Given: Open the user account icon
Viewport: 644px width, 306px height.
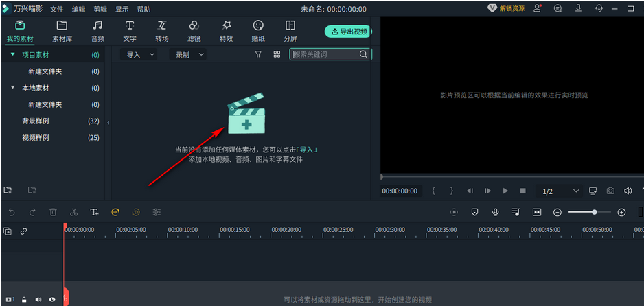Looking at the screenshot, I should [537, 8].
